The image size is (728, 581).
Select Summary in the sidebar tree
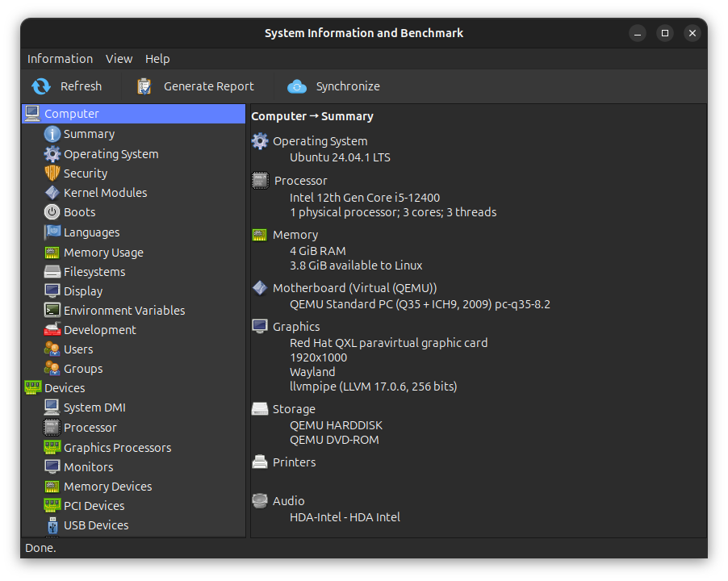click(89, 134)
